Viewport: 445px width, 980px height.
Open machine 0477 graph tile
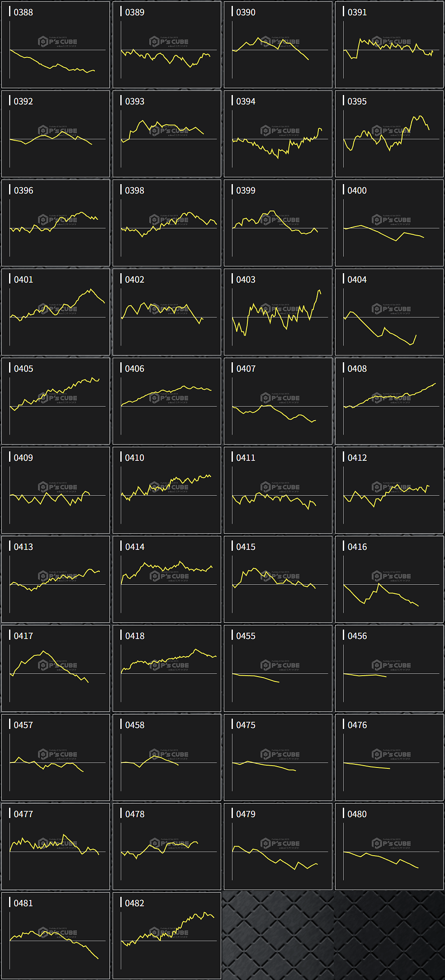click(x=56, y=847)
